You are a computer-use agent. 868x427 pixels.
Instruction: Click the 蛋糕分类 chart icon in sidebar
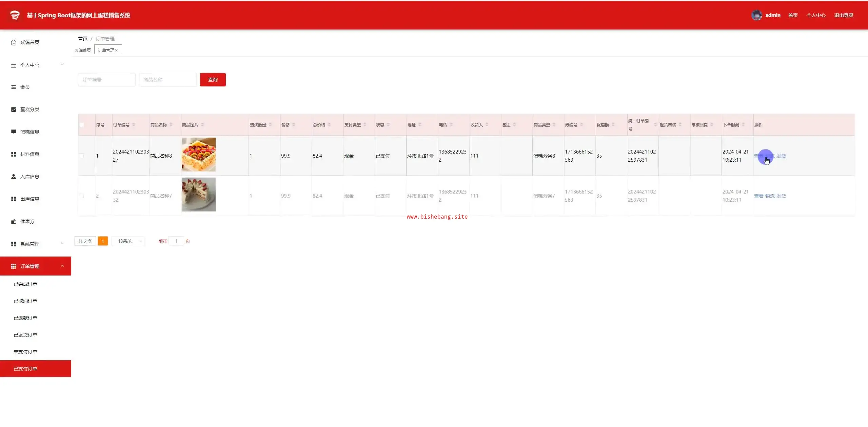point(14,109)
